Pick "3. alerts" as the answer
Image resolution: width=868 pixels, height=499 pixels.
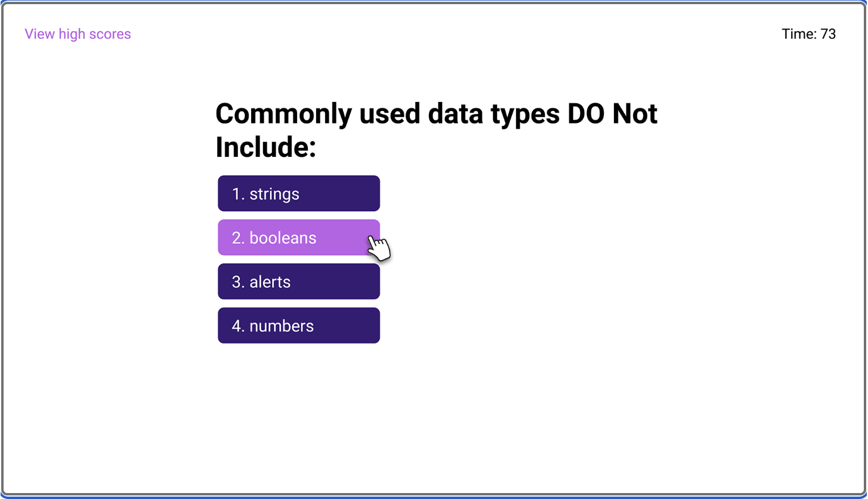coord(298,281)
